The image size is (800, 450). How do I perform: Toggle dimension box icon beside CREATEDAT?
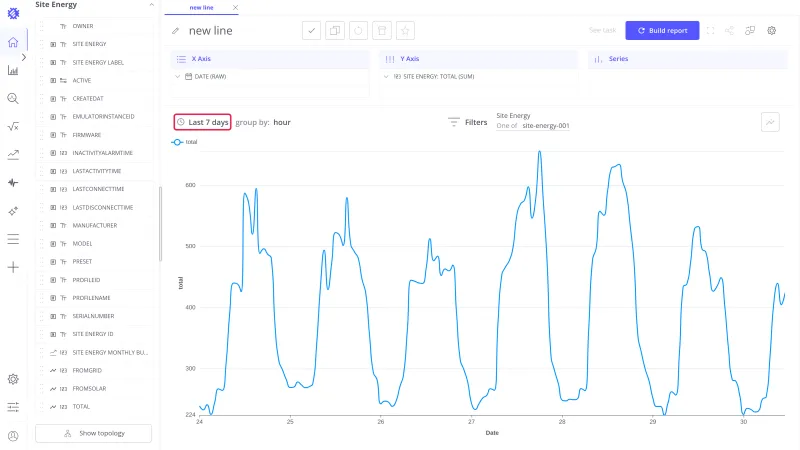point(53,98)
